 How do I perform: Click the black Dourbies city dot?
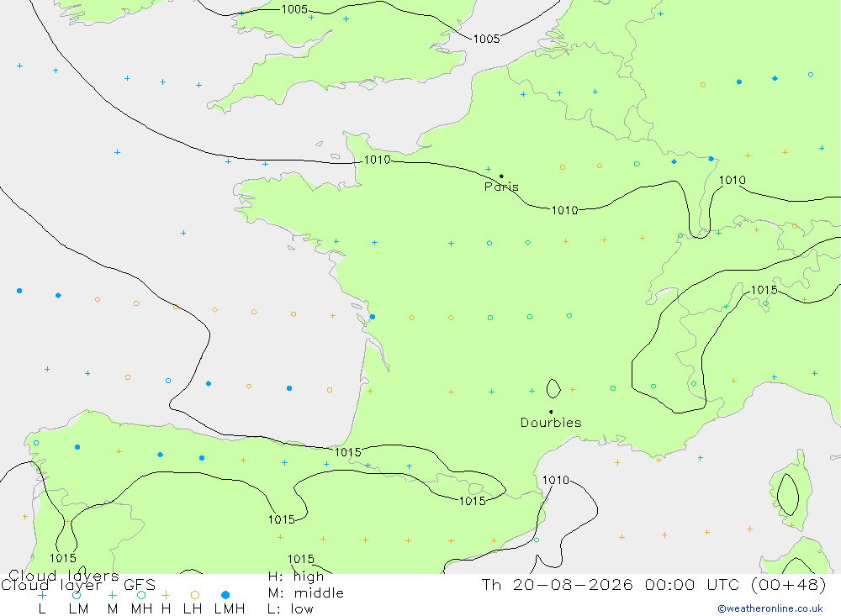coord(551,412)
